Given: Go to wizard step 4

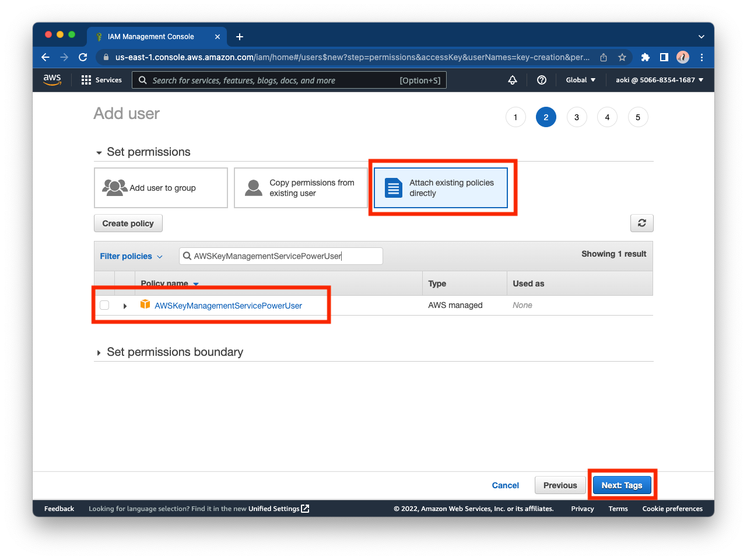Looking at the screenshot, I should [x=607, y=117].
